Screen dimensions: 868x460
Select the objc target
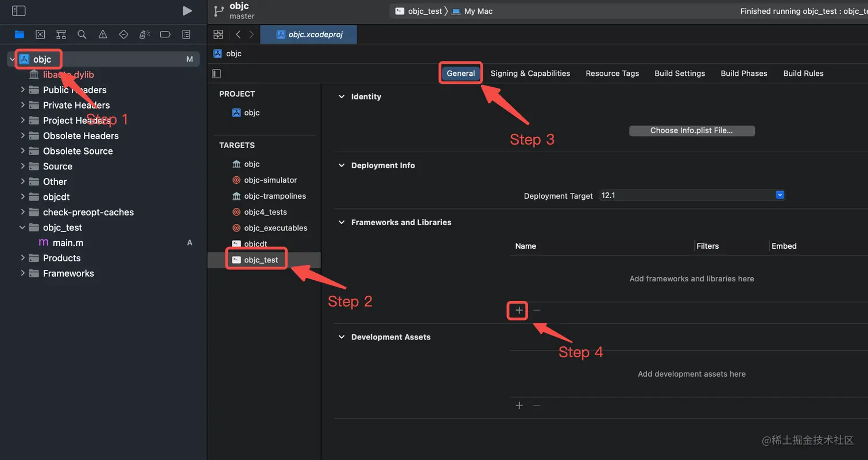tap(246, 164)
